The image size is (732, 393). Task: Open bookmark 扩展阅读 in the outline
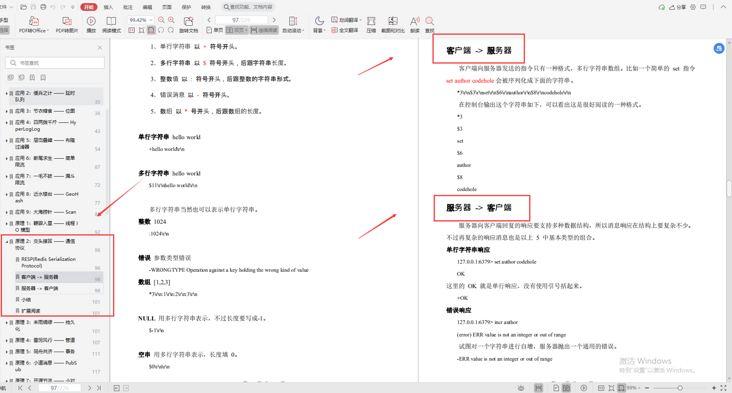click(31, 311)
